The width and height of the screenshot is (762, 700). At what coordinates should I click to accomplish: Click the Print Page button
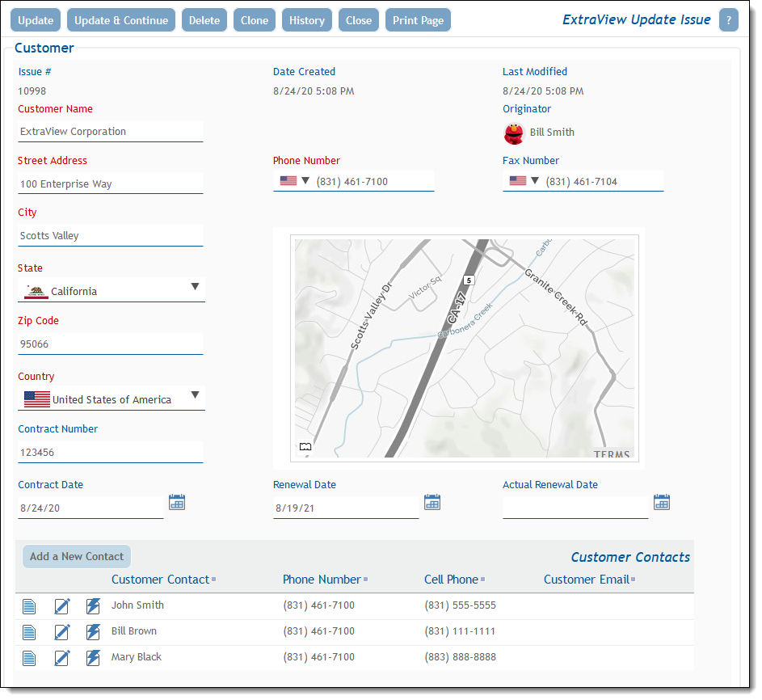coord(418,20)
